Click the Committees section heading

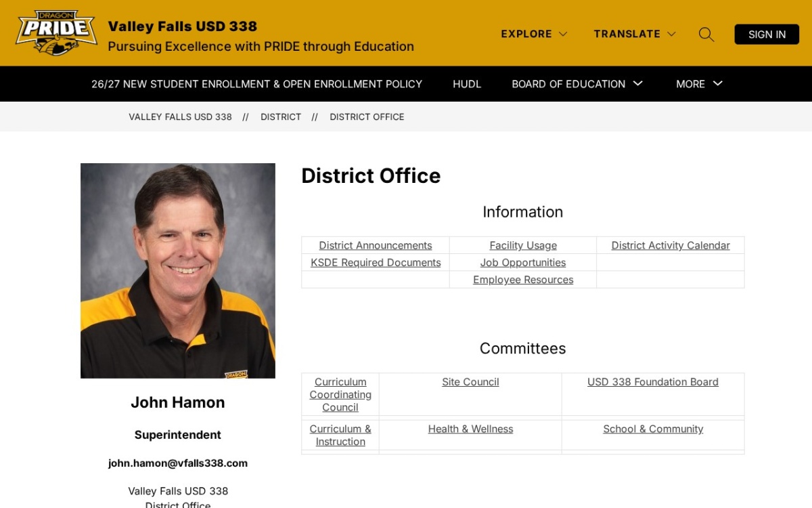pos(523,348)
